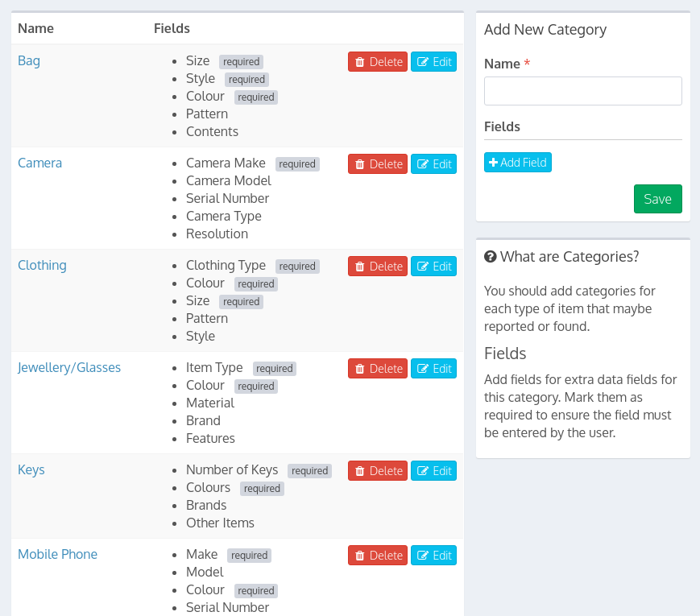700x616 pixels.
Task: Open the Mobile Phone category link
Action: pos(57,555)
